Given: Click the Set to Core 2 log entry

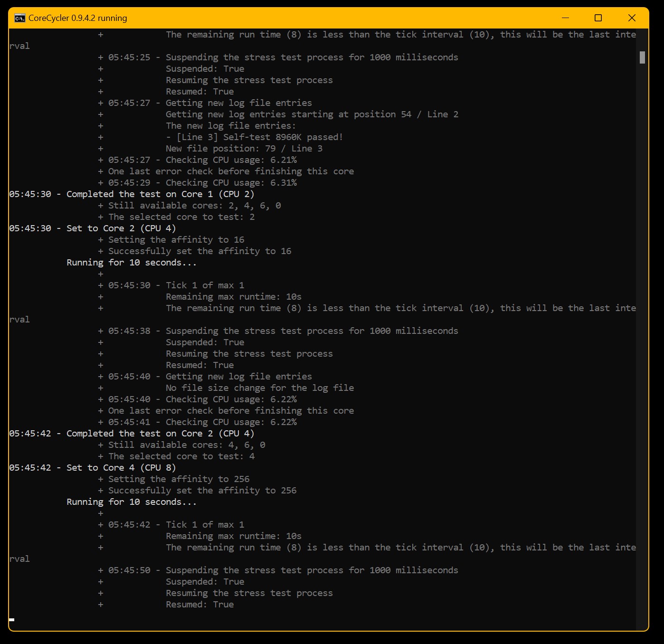Looking at the screenshot, I should tap(92, 228).
